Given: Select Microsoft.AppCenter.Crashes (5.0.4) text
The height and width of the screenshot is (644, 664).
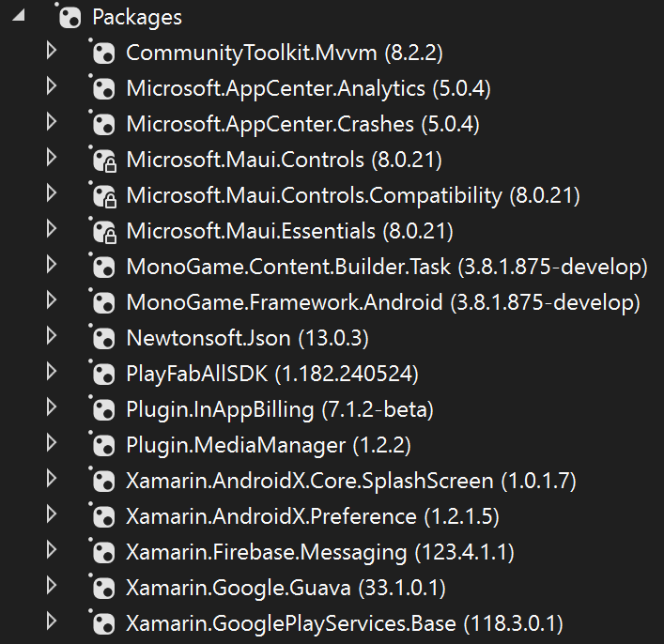Looking at the screenshot, I should pyautogui.click(x=303, y=125).
